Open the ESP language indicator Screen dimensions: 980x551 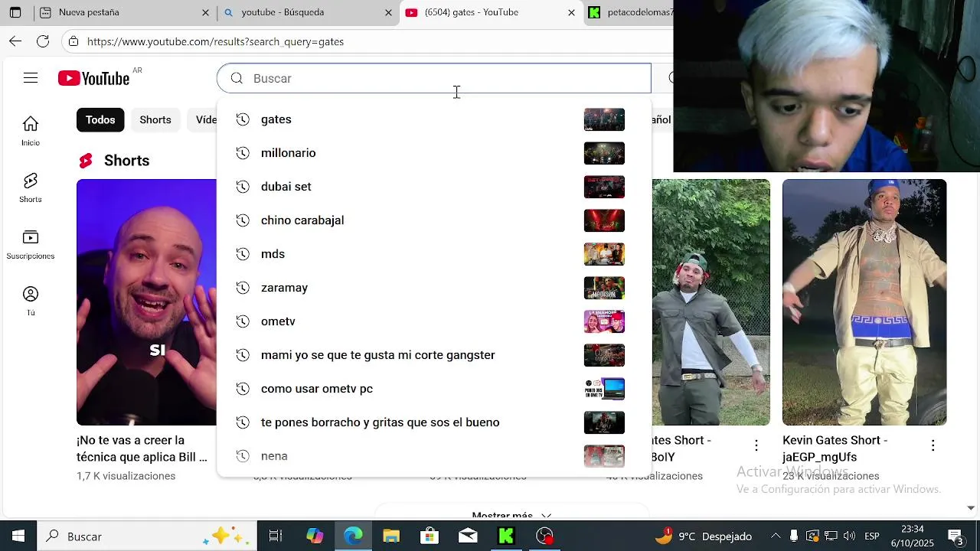click(x=872, y=536)
